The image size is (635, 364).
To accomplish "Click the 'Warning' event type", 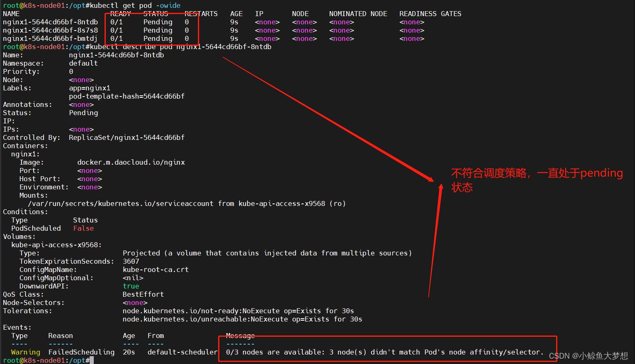I will (26, 352).
